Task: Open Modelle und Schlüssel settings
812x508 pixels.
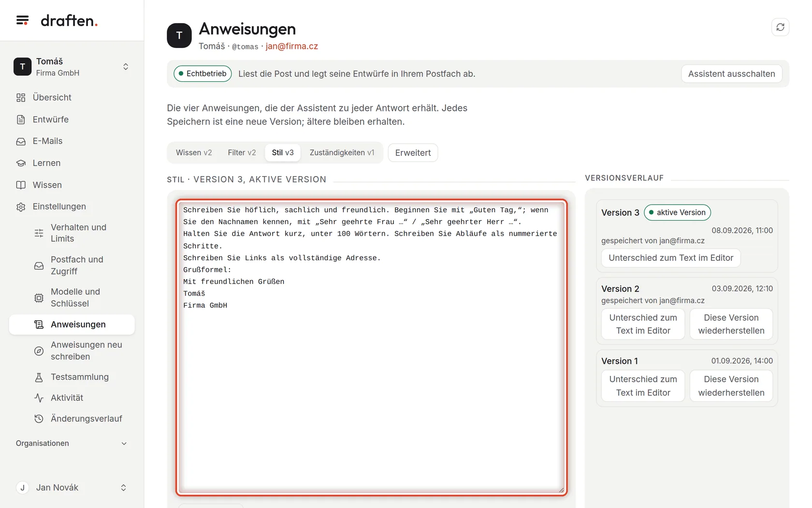Action: pos(72,298)
